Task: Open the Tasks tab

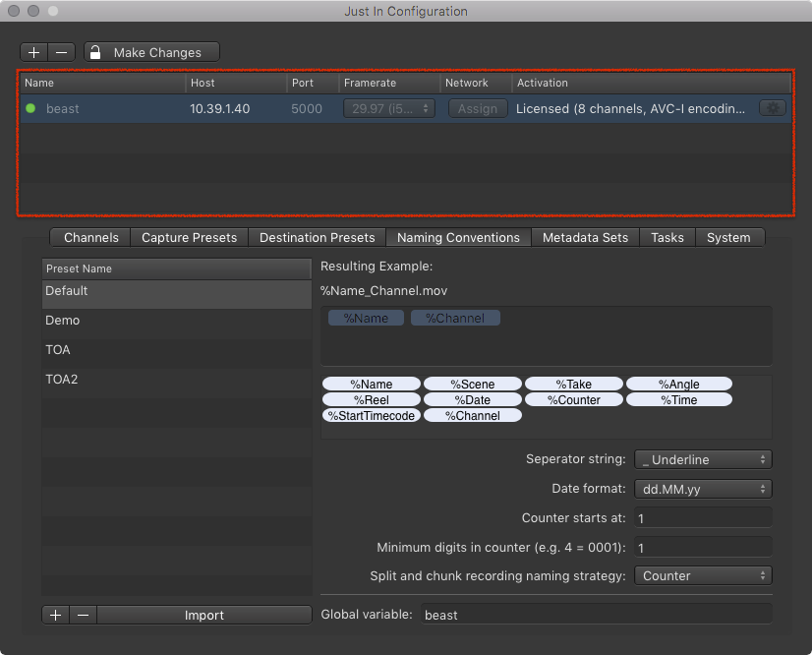Action: pyautogui.click(x=667, y=237)
